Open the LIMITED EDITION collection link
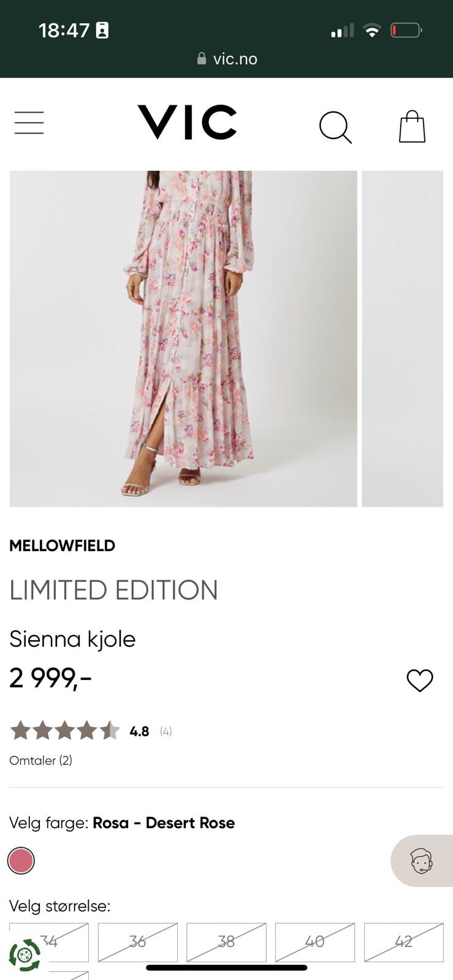This screenshot has width=453, height=980. (114, 590)
